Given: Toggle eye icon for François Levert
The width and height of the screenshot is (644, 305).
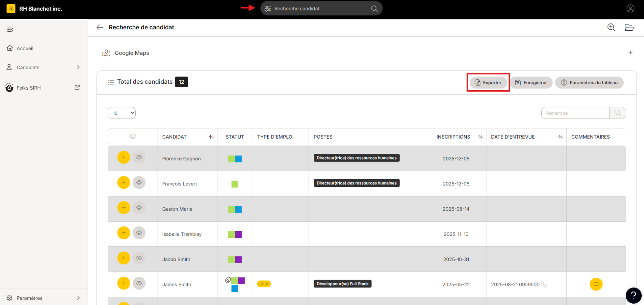Looking at the screenshot, I should click(139, 183).
